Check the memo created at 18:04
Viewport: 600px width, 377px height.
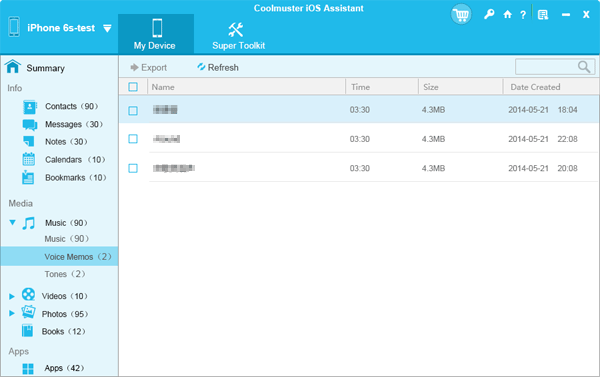133,111
